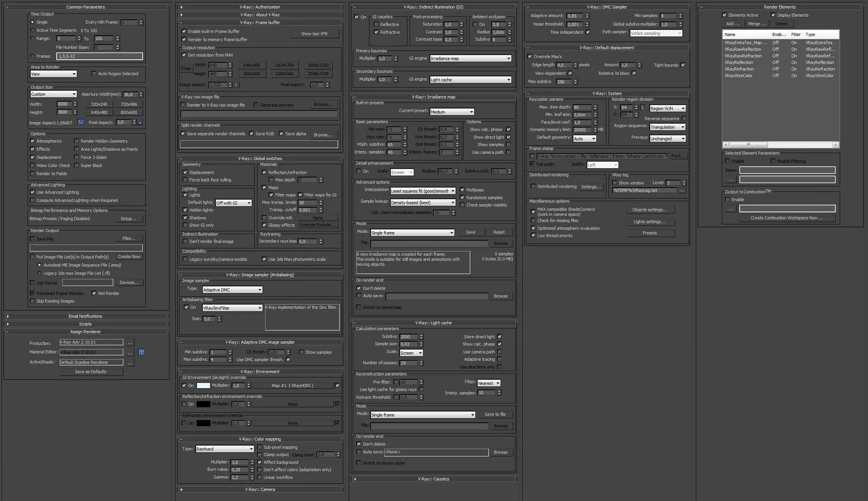Toggle Show calc. phase in Irradiance map
The width and height of the screenshot is (868, 501).
[x=509, y=129]
